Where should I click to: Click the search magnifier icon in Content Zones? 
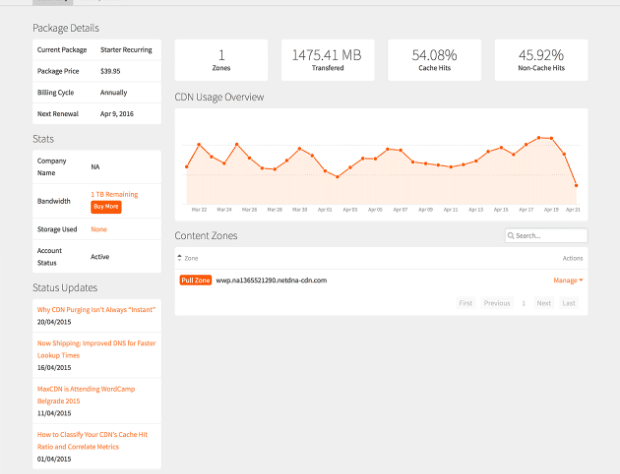pos(512,236)
